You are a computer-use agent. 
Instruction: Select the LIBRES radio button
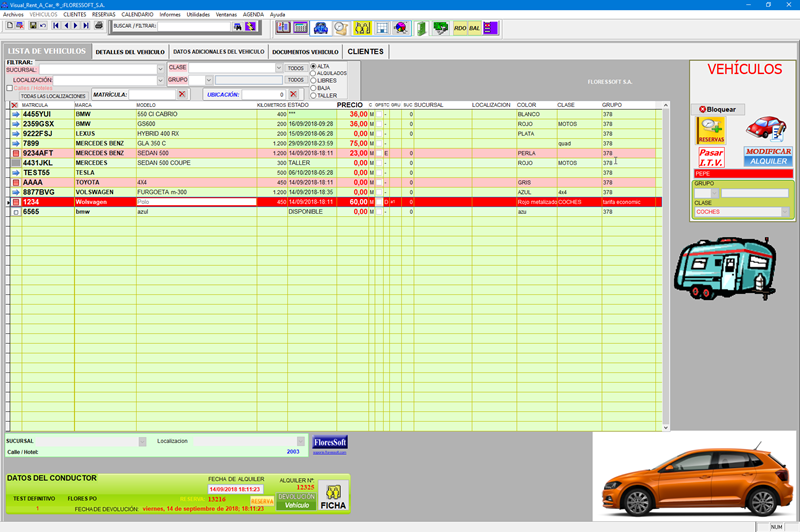(313, 81)
